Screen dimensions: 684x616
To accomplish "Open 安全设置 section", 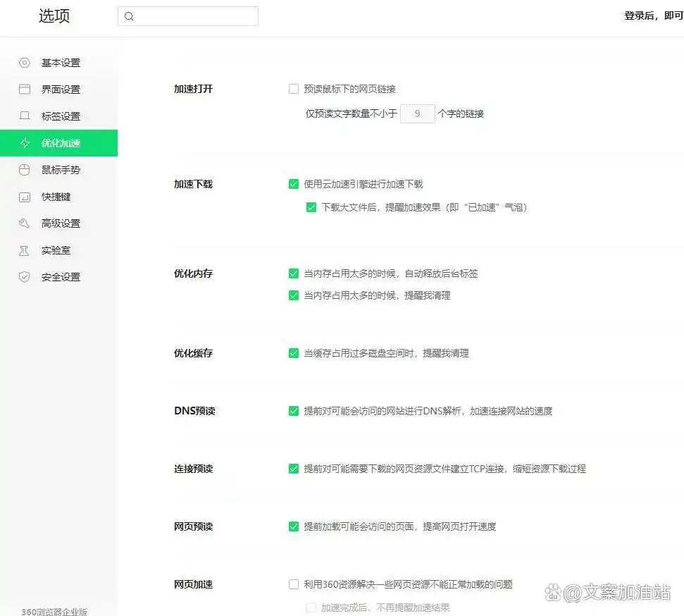I will (x=59, y=277).
